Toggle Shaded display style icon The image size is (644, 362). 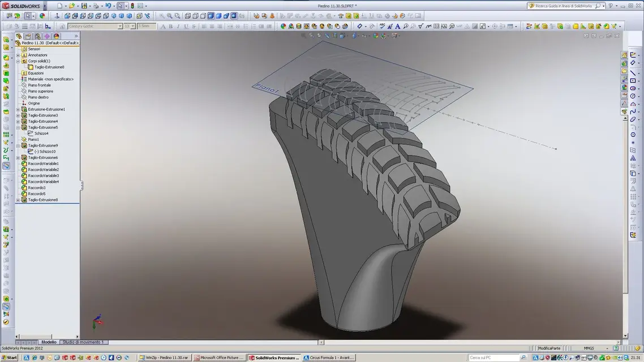click(x=218, y=16)
